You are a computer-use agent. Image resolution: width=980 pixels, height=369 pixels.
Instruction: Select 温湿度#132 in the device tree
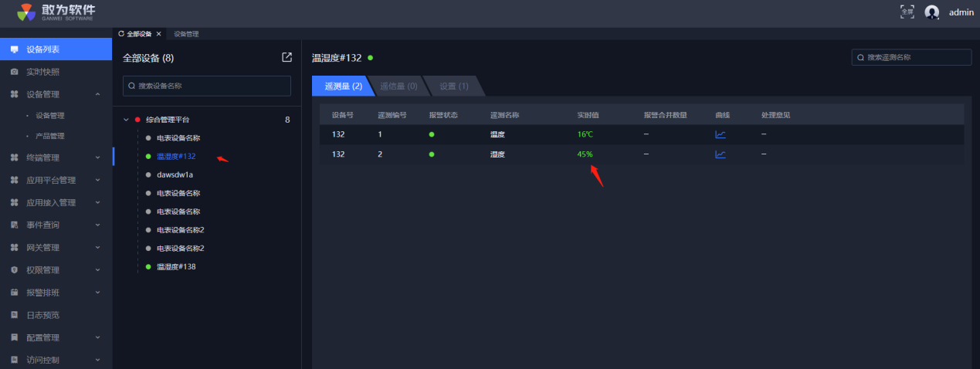176,156
